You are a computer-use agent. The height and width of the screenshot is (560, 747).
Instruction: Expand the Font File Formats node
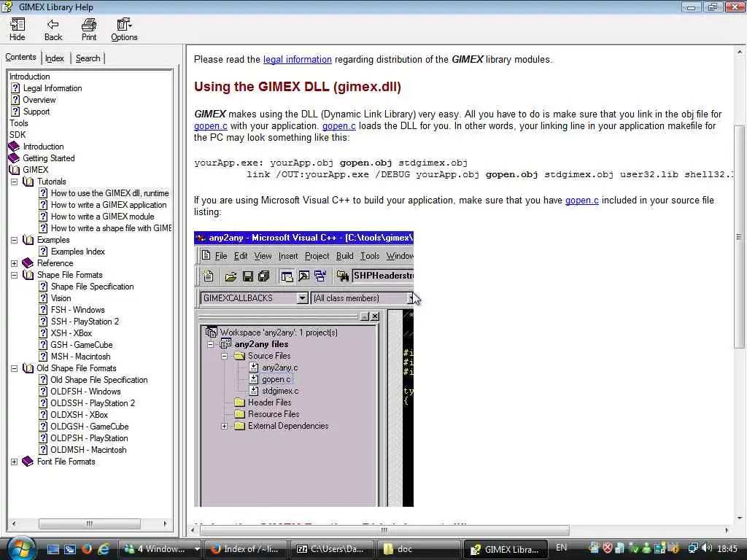[x=15, y=462]
